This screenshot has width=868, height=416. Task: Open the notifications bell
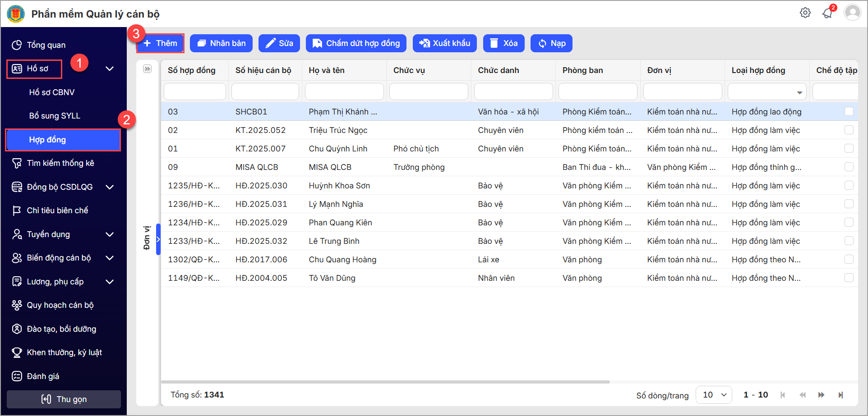tap(827, 13)
